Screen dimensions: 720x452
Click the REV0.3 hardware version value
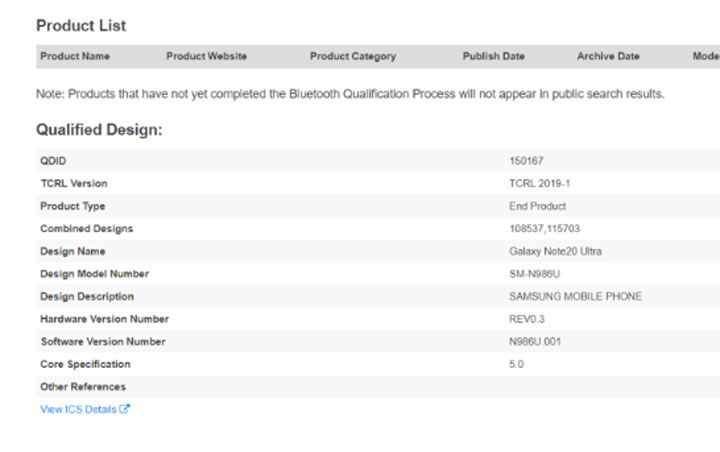529,319
